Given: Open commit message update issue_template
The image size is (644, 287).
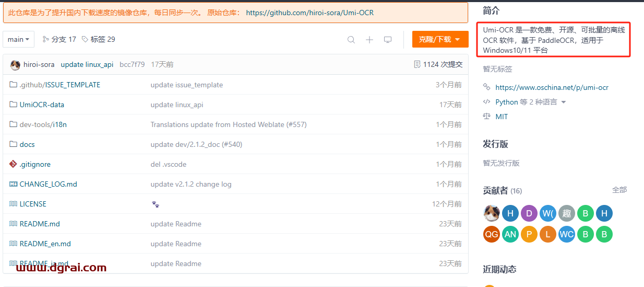Looking at the screenshot, I should [x=186, y=85].
